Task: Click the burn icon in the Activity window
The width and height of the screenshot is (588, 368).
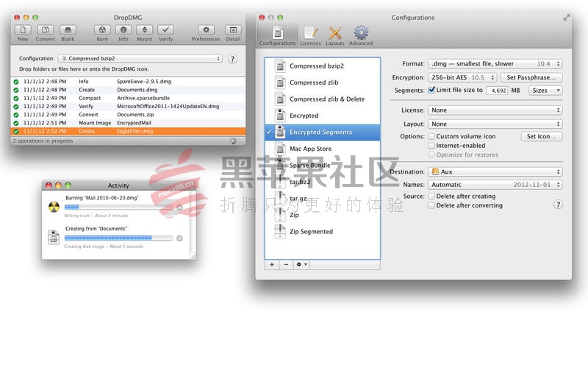Action: coord(54,207)
